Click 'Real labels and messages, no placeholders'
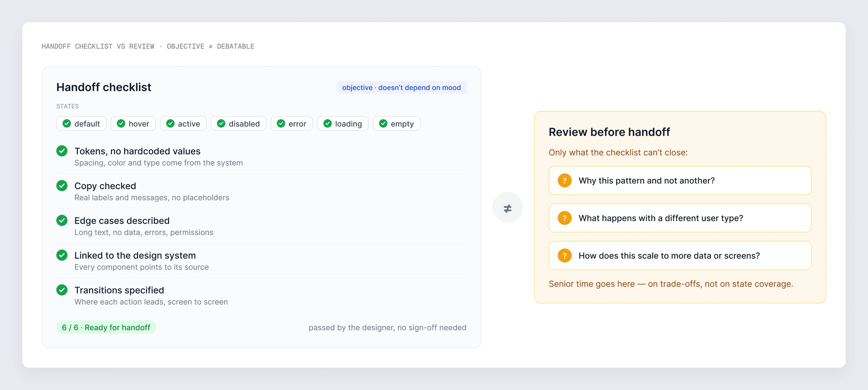 (152, 198)
